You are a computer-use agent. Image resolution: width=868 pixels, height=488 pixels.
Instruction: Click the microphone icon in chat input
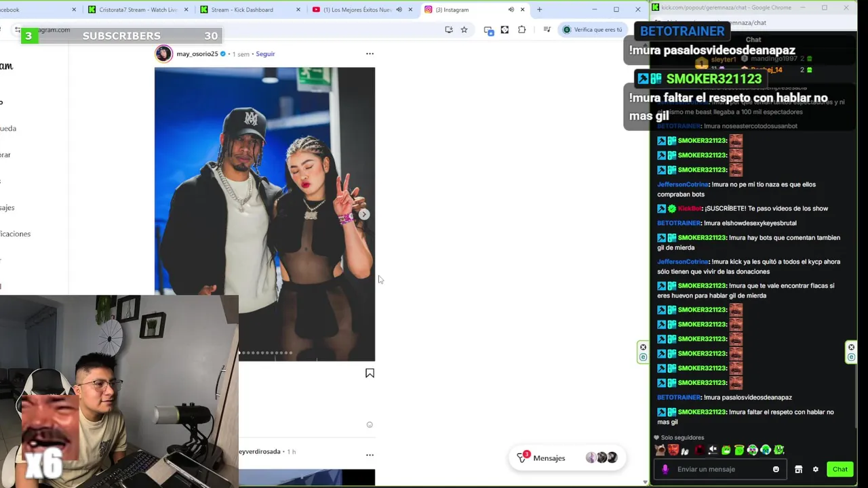click(665, 469)
